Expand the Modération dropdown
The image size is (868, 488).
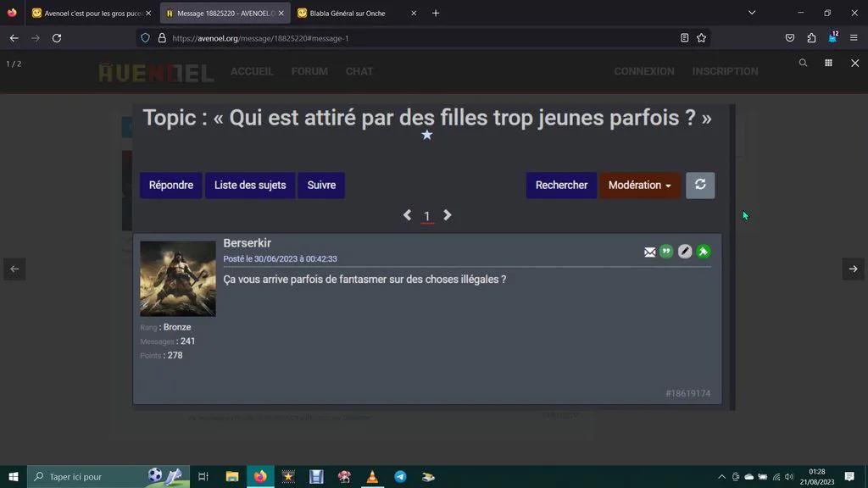click(639, 185)
